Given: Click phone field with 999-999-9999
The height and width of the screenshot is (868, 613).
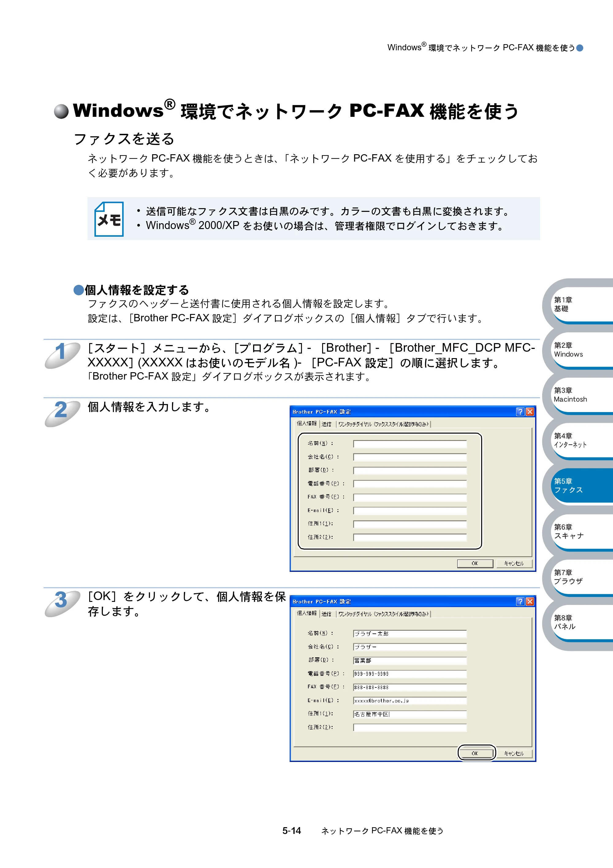Looking at the screenshot, I should 410,674.
